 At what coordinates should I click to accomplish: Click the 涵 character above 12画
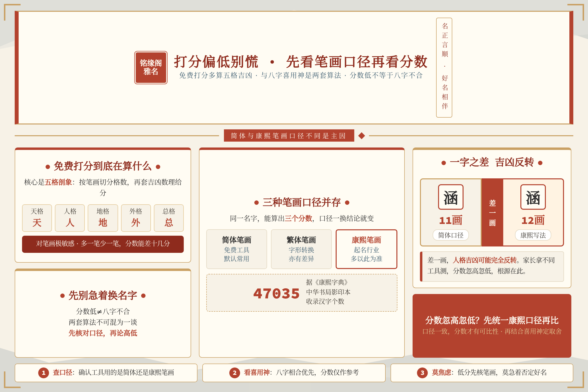point(533,197)
